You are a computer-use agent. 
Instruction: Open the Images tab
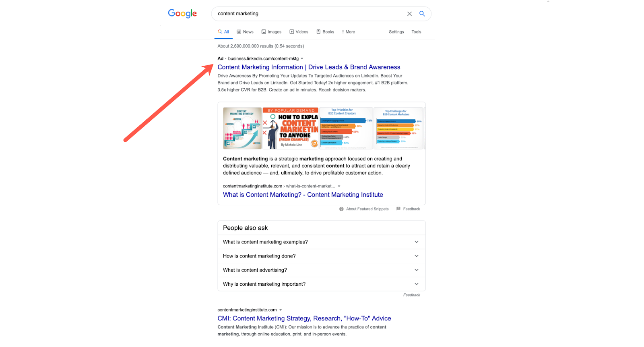[x=271, y=32]
